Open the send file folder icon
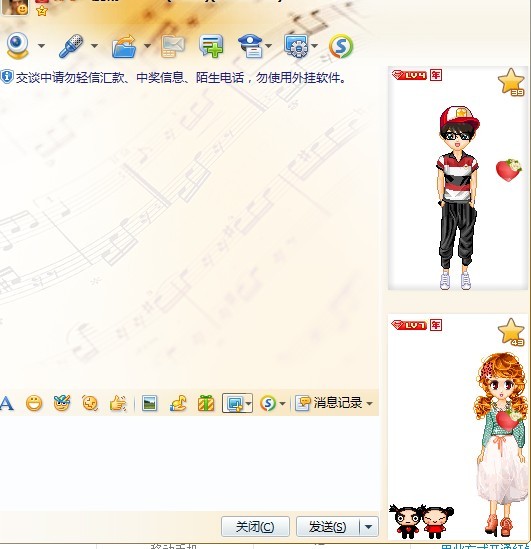Image resolution: width=531 pixels, height=549 pixels. 124,46
